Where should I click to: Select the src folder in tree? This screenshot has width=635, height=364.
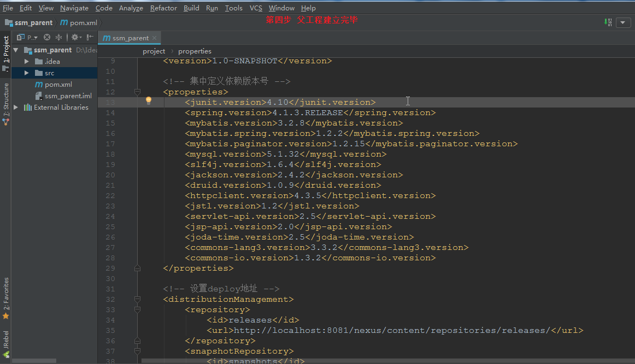[x=49, y=73]
